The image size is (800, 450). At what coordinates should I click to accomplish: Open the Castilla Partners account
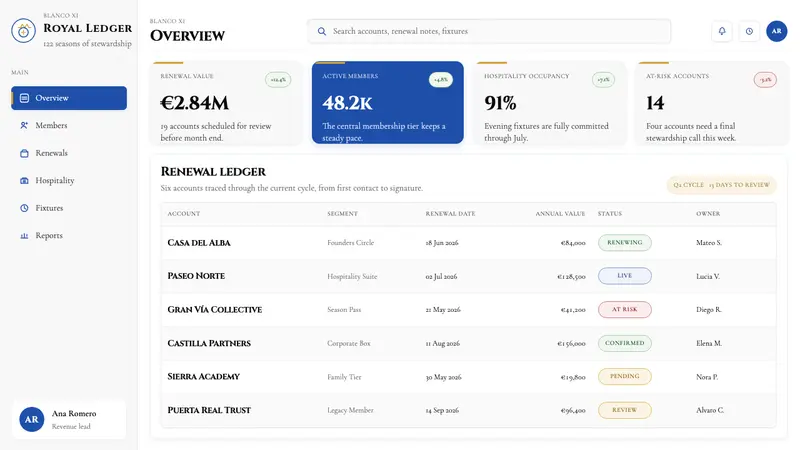coord(209,343)
